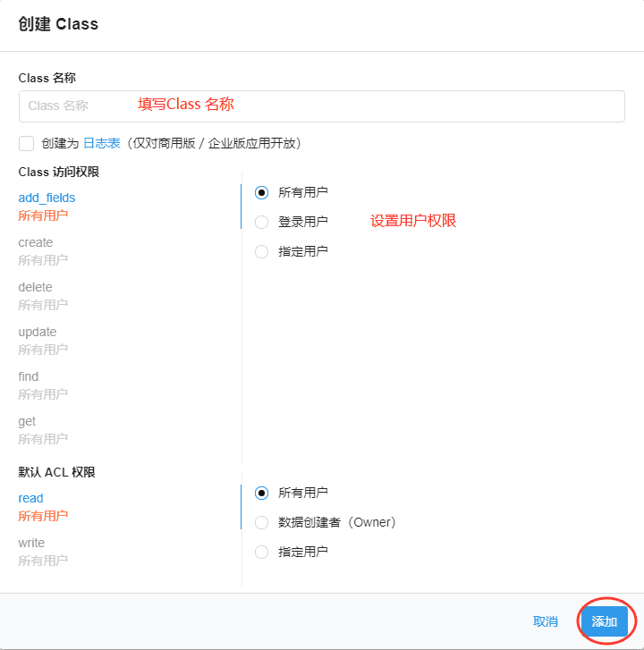Click the 创建 Class dialog title
This screenshot has height=650, width=644.
point(58,24)
